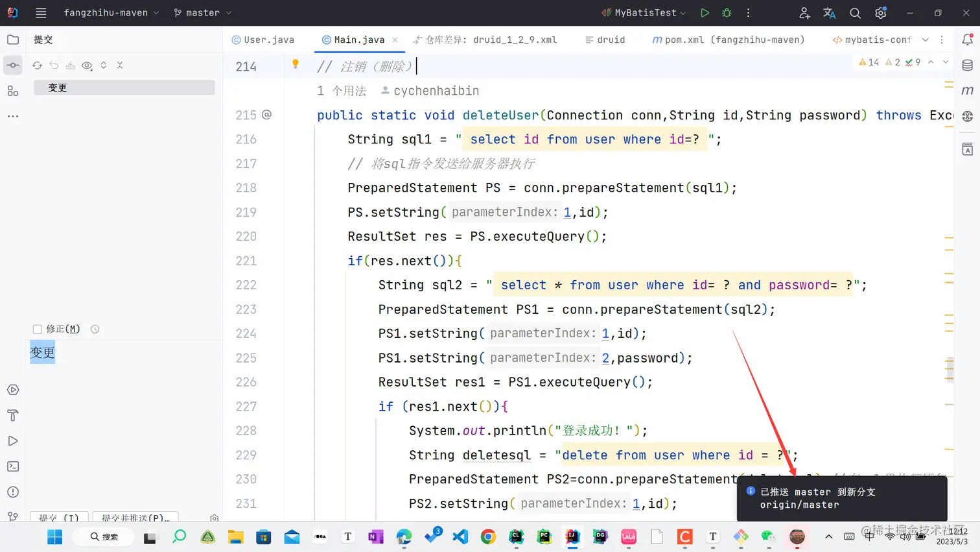The width and height of the screenshot is (980, 552).
Task: Click the Code With Me user icon
Action: click(804, 13)
